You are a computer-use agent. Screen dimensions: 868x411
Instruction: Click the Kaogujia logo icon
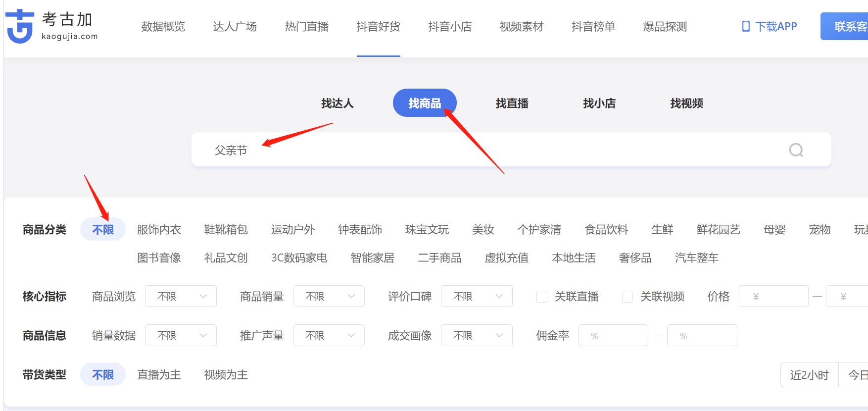[x=20, y=26]
